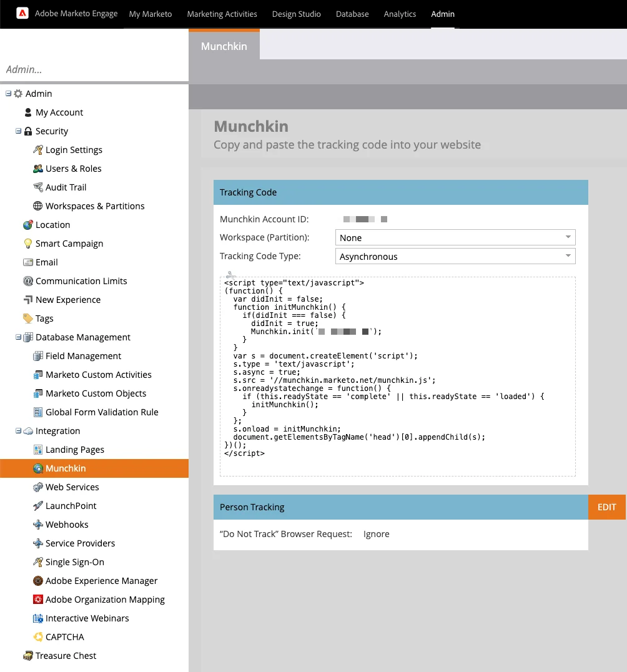Select the Admin navigation item

click(443, 14)
